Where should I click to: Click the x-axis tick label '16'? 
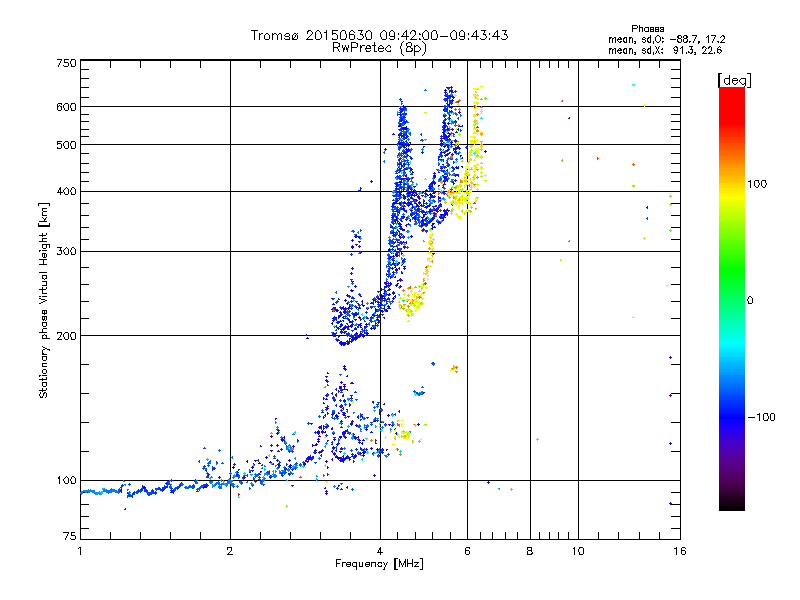pos(680,551)
